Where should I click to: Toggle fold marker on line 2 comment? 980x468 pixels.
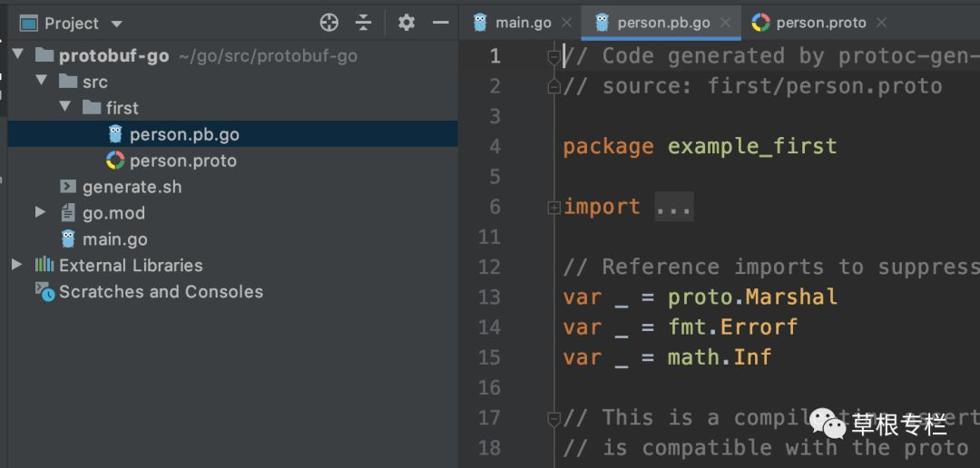pyautogui.click(x=554, y=87)
